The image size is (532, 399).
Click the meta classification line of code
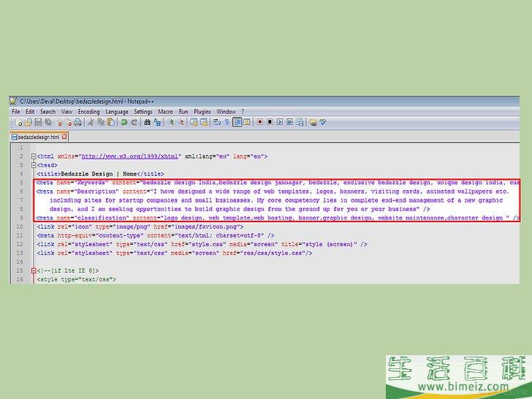(278, 218)
